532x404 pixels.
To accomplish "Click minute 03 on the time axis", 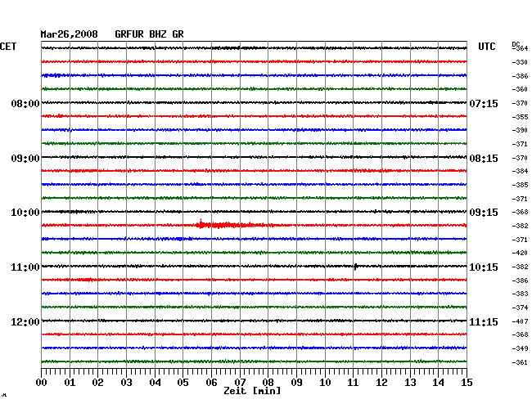I will click(126, 383).
